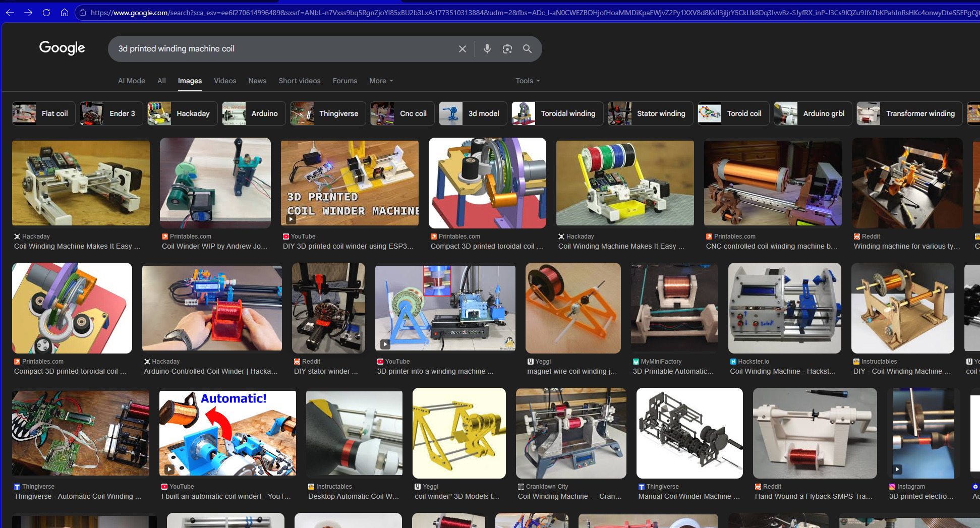Open Arduino-Controlled Coil Winder Hackaday link
980x528 pixels.
coord(211,371)
